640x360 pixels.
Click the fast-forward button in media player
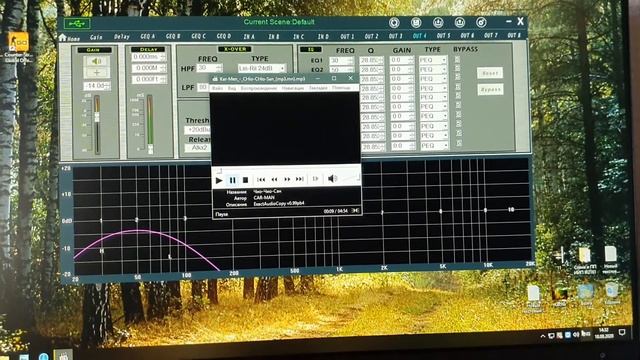point(287,179)
